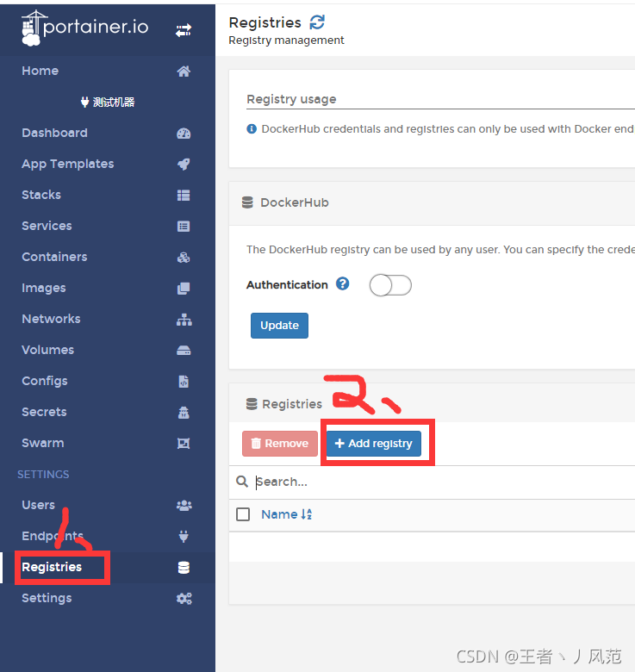Open the Swarm page

tap(43, 443)
